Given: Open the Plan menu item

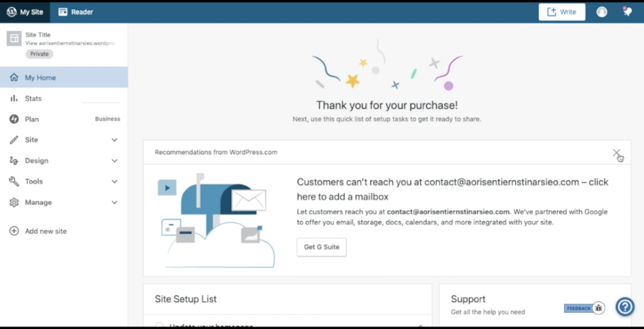Looking at the screenshot, I should [32, 119].
